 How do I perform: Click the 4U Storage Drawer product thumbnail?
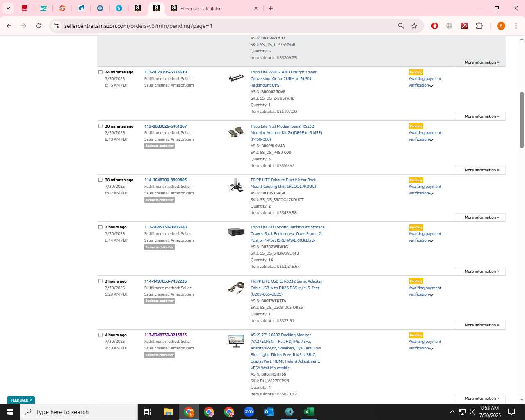(x=236, y=232)
